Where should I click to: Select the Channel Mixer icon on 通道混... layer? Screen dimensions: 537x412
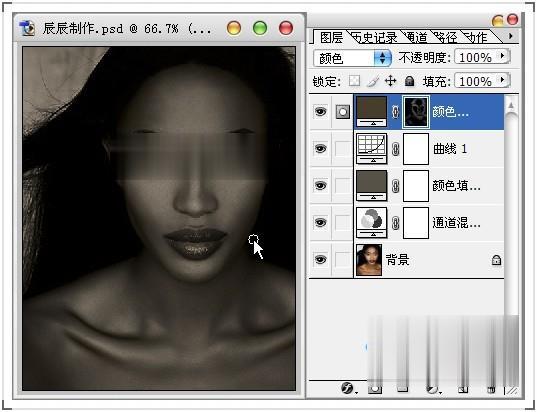pyautogui.click(x=372, y=223)
